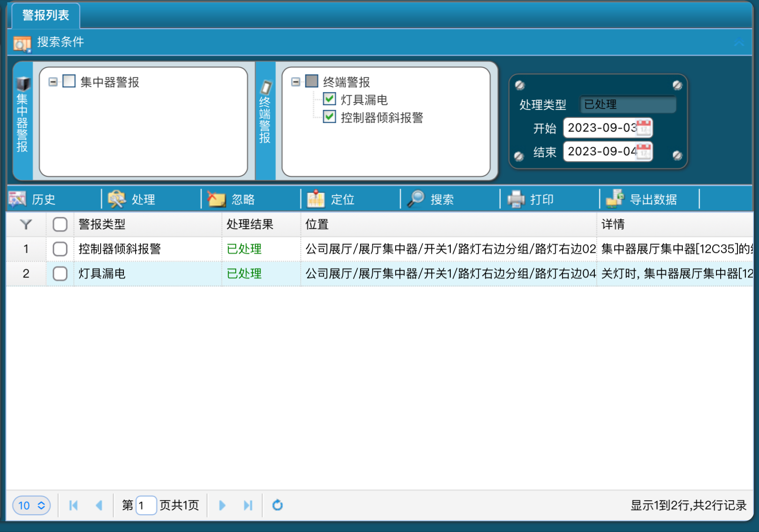759x532 pixels.
Task: Collapse the search conditions panel chevron
Action: point(739,42)
